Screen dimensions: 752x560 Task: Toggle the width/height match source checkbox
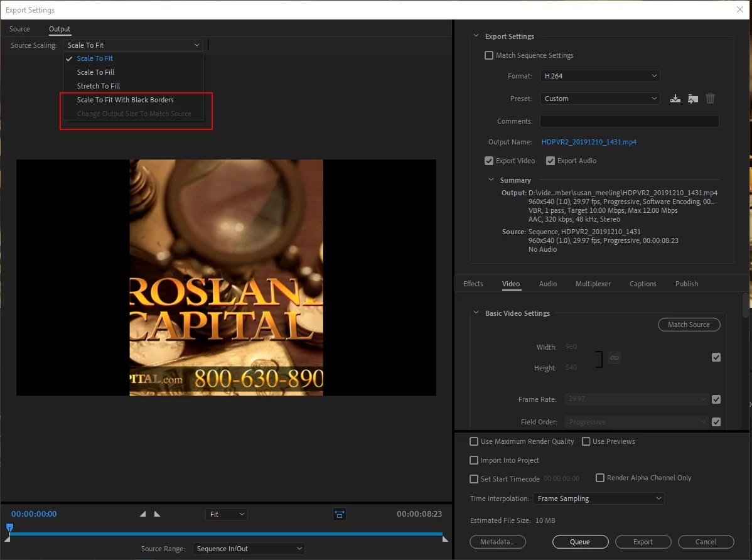716,357
